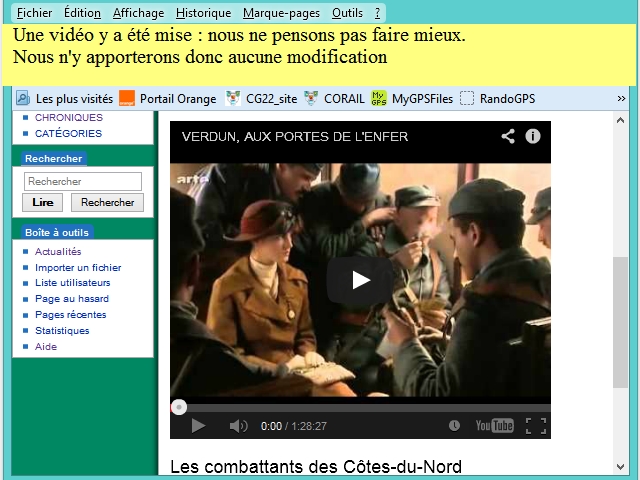Enter fullscreen video mode
The image size is (640, 480).
pyautogui.click(x=536, y=426)
